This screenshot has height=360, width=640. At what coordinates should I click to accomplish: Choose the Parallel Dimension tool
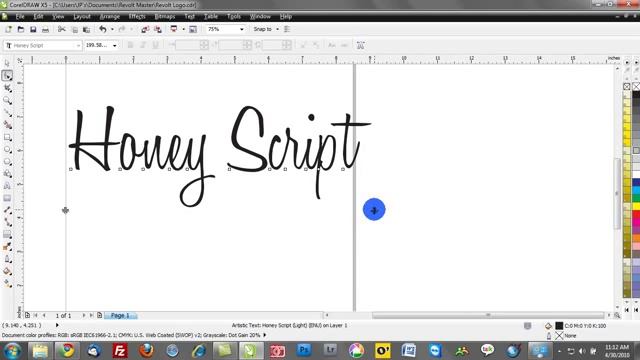pos(7,210)
